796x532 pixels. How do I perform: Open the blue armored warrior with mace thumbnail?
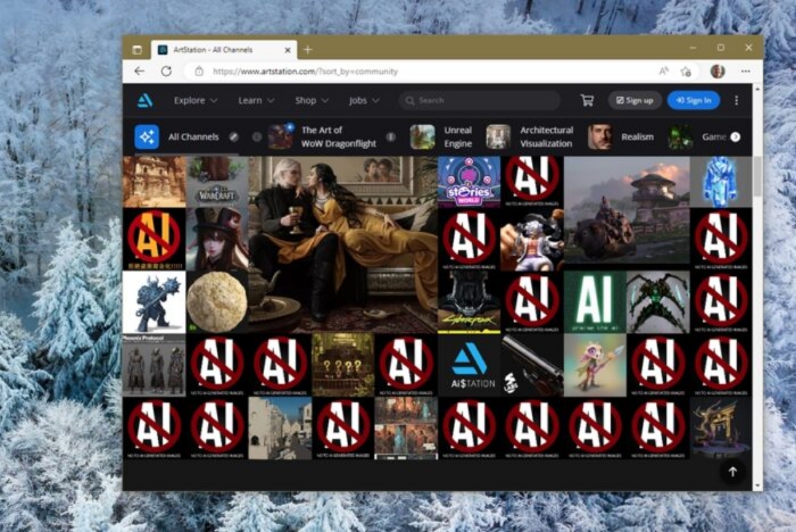154,301
